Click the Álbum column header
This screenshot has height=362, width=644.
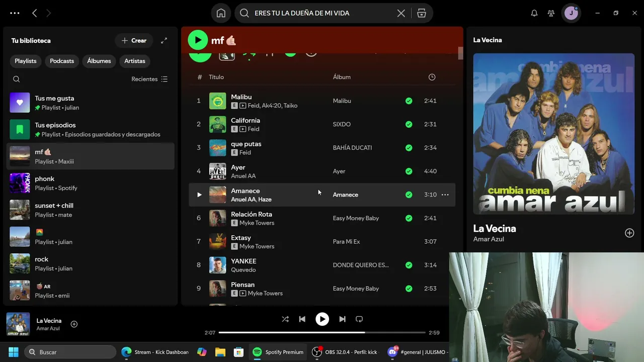click(342, 77)
